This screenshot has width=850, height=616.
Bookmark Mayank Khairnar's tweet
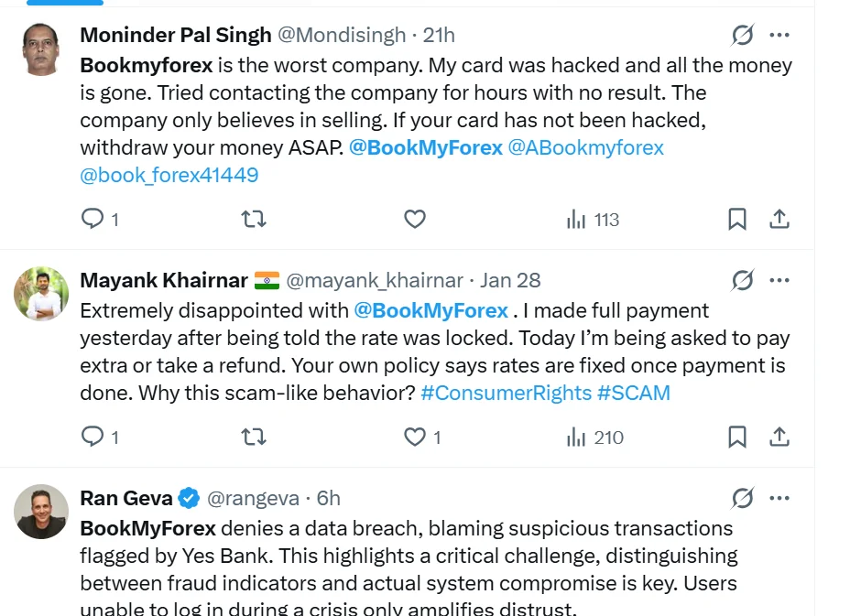736,437
